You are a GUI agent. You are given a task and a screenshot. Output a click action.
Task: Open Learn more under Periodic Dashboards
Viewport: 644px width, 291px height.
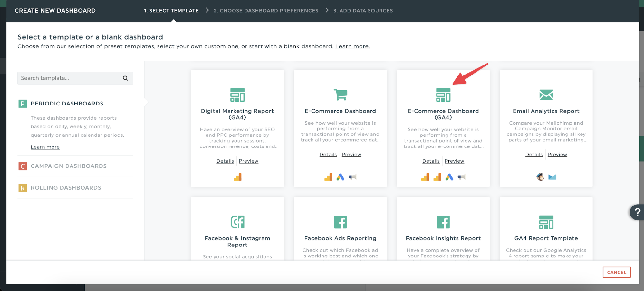45,147
